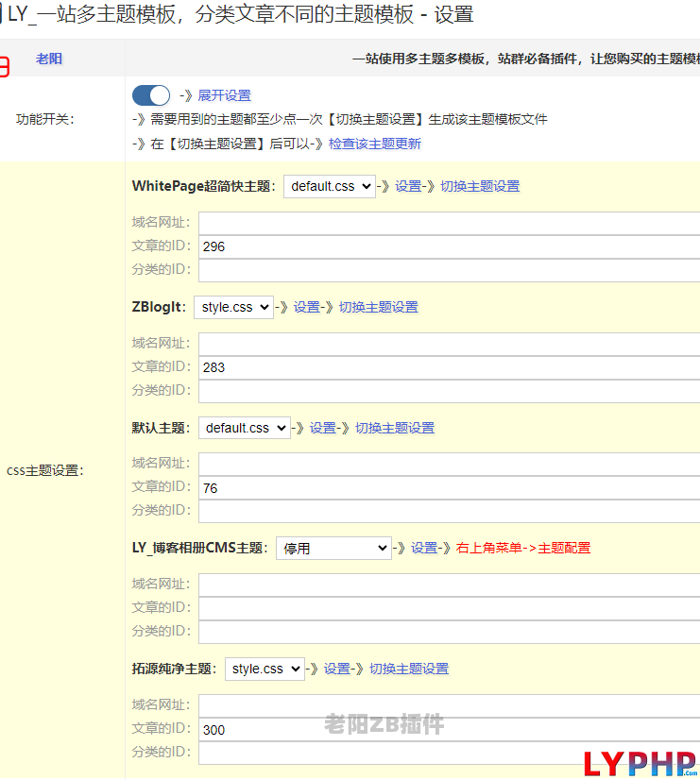Expand the 拓源纯净主题 style.css dropdown
Image resolution: width=700 pixels, height=780 pixels.
[265, 669]
